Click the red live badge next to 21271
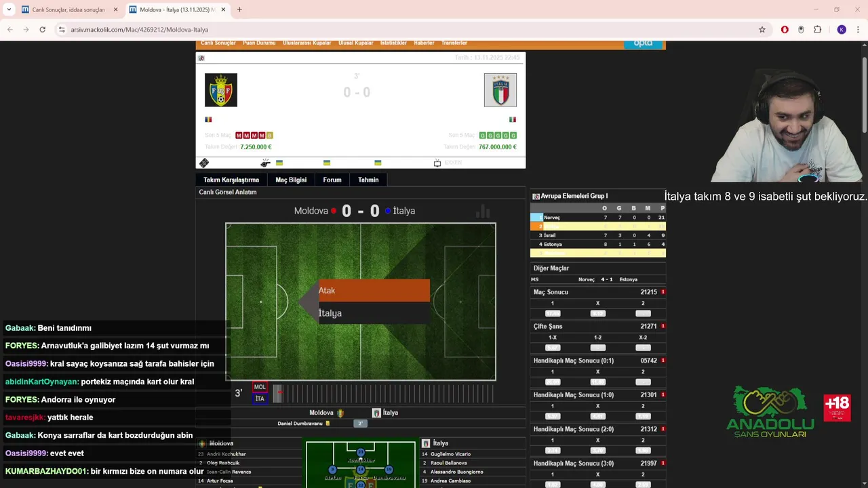Viewport: 868px width, 488px height. (663, 327)
